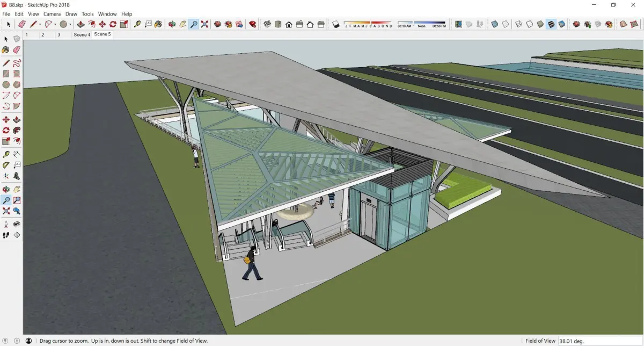This screenshot has height=346, width=644.
Task: Choose the Rotate tool in the top toolbar
Action: tap(113, 24)
